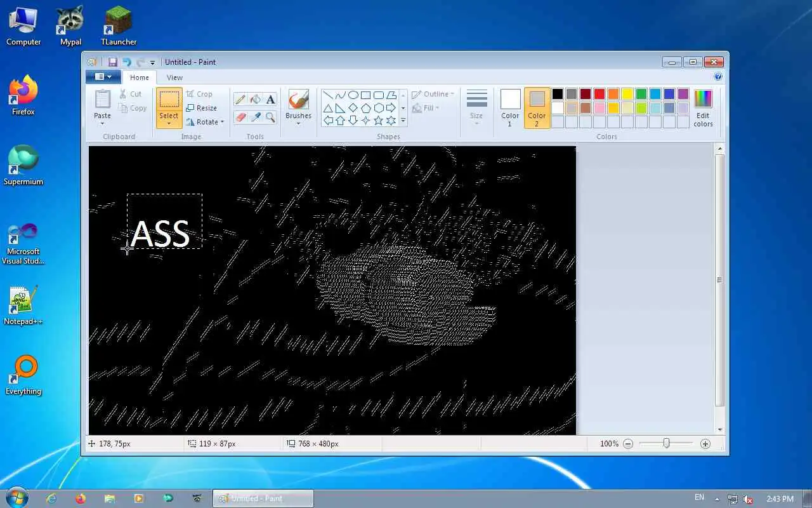Screen dimensions: 812x508
Task: Pick the Polygon shape
Action: (391, 95)
